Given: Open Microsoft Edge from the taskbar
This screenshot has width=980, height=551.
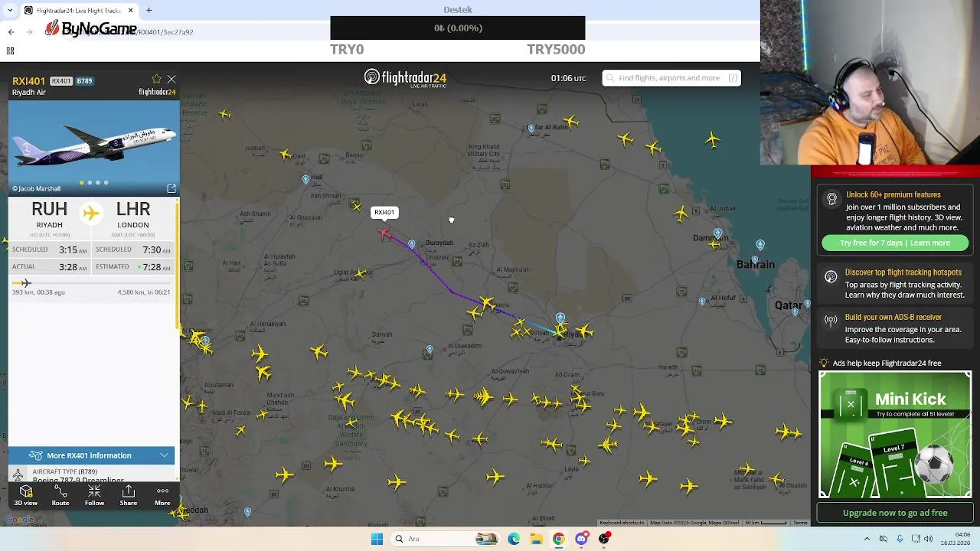Looking at the screenshot, I should click(514, 539).
